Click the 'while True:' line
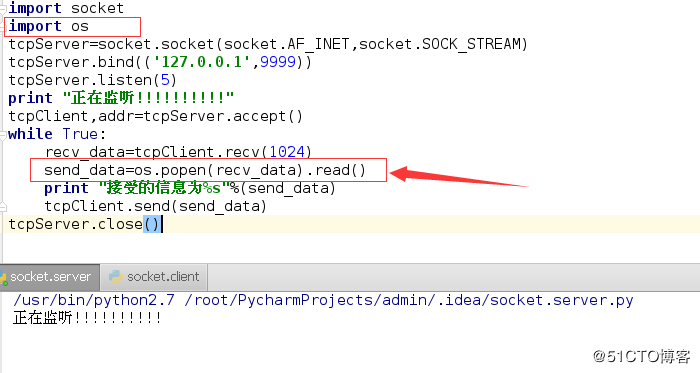700x373 pixels. point(57,134)
